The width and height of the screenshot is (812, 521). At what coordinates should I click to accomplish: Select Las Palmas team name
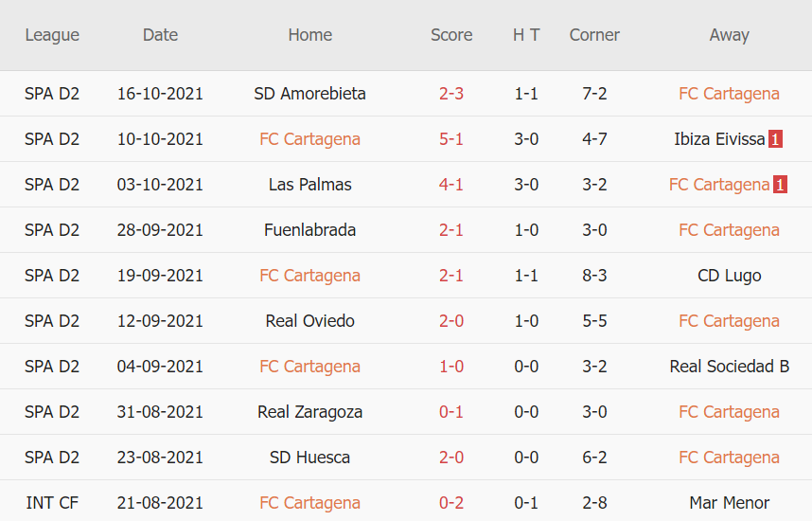point(309,185)
